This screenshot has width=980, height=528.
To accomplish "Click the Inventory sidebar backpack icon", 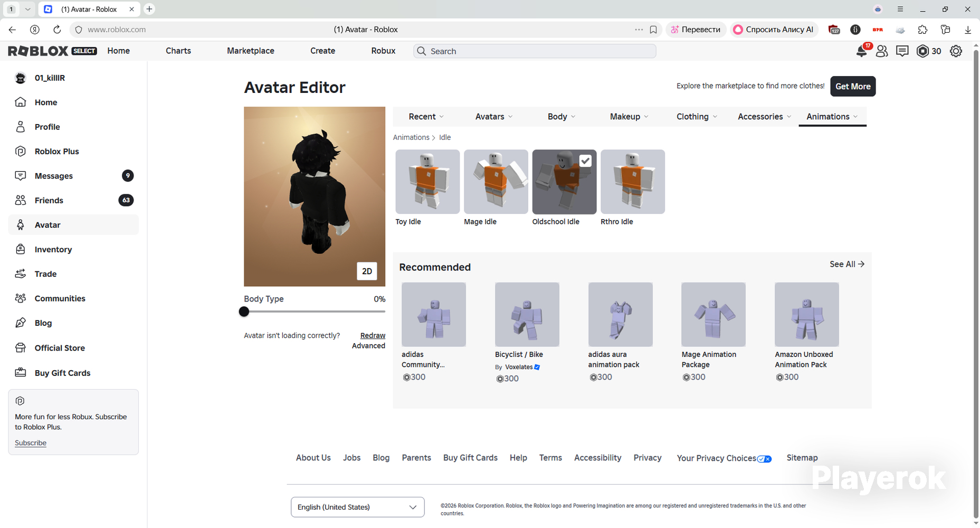I will point(21,249).
